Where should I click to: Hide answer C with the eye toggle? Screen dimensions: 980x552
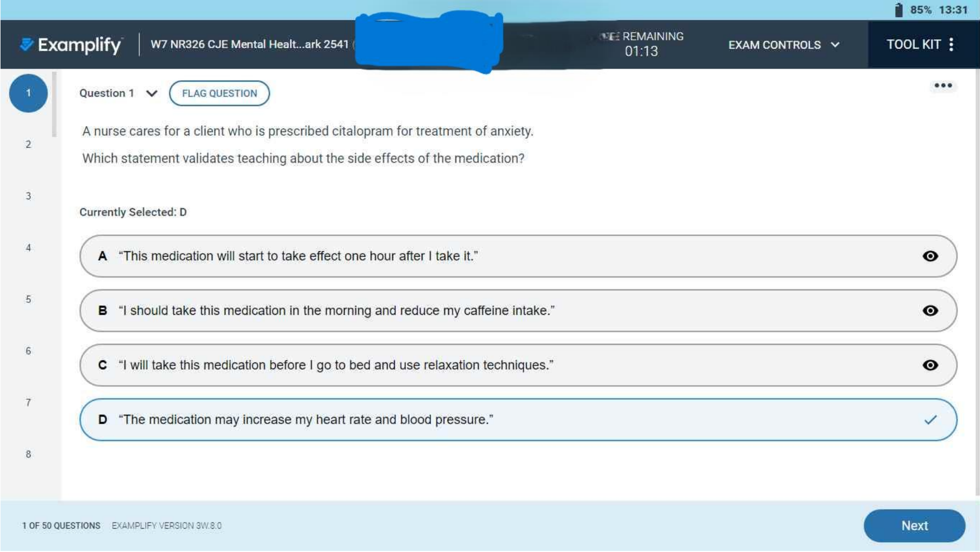931,366
